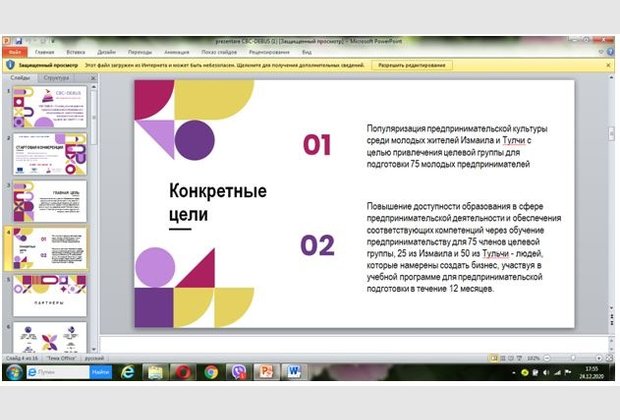The image size is (620, 420).
Task: Switch to Reading view icon
Action: pyautogui.click(x=511, y=358)
